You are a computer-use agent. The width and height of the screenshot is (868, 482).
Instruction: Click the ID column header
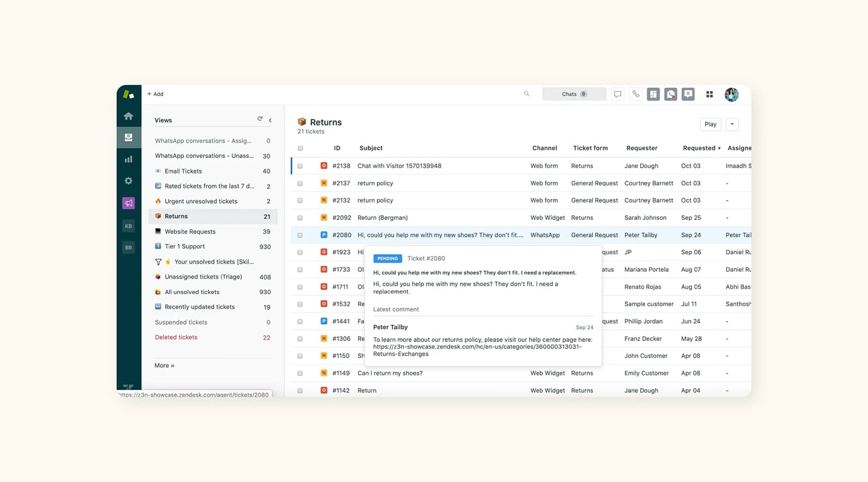[x=337, y=148]
